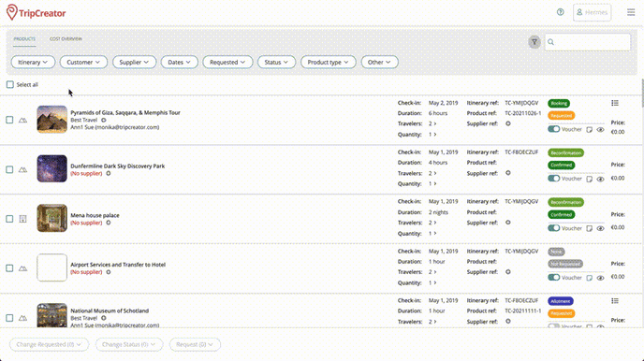Image resolution: width=644 pixels, height=361 pixels.
Task: Click note icon in Airport Services row
Action: pyautogui.click(x=589, y=278)
